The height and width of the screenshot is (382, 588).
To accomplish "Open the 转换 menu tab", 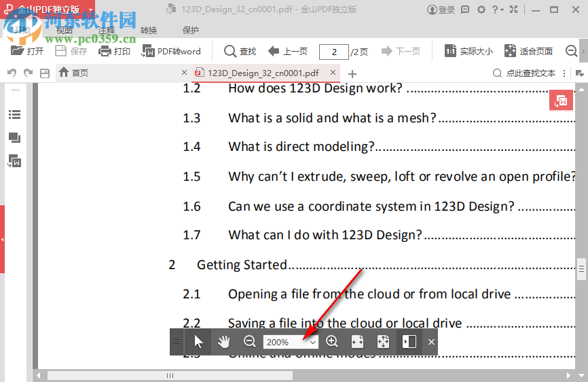I will click(149, 31).
